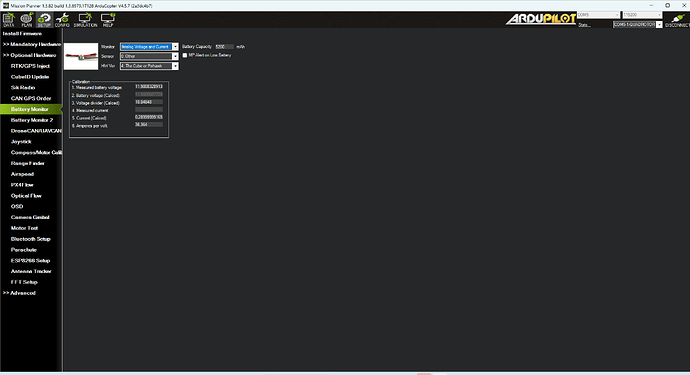The height and width of the screenshot is (375, 690).
Task: Enable MP Alert on Low Battery checkbox
Action: pyautogui.click(x=185, y=55)
